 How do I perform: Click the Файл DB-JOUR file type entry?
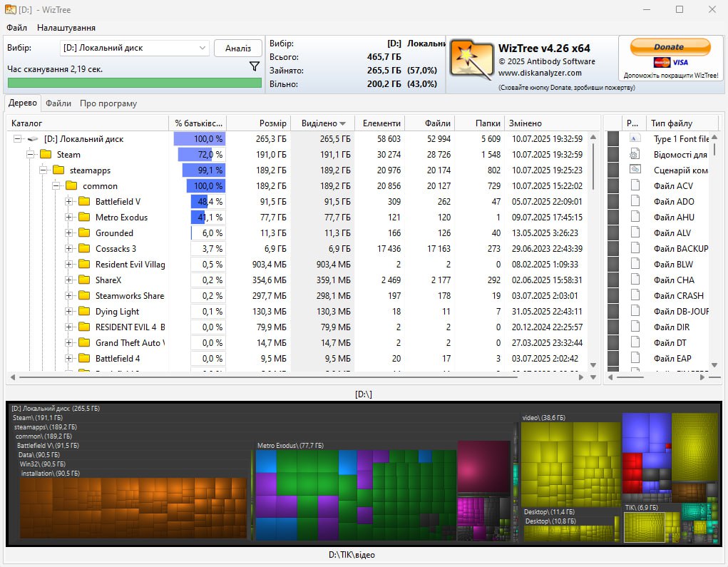tap(681, 311)
